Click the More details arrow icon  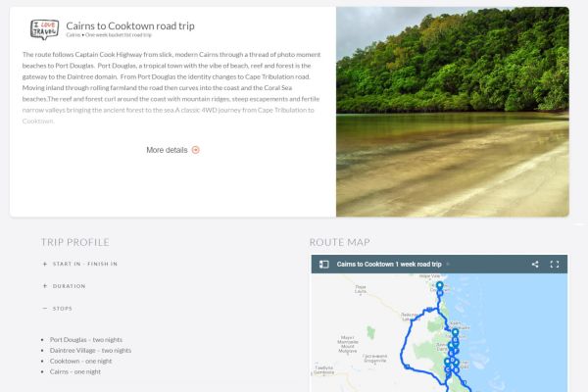[196, 150]
